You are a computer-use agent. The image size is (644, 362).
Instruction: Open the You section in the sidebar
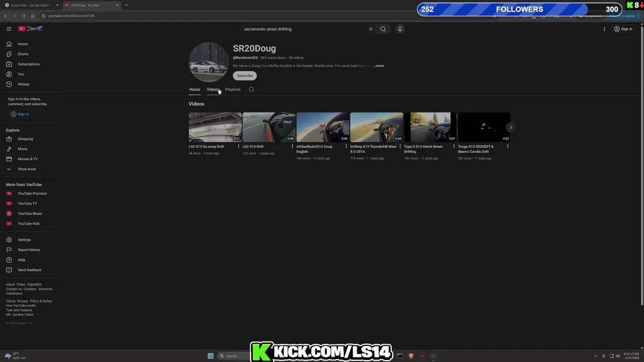(x=30, y=74)
